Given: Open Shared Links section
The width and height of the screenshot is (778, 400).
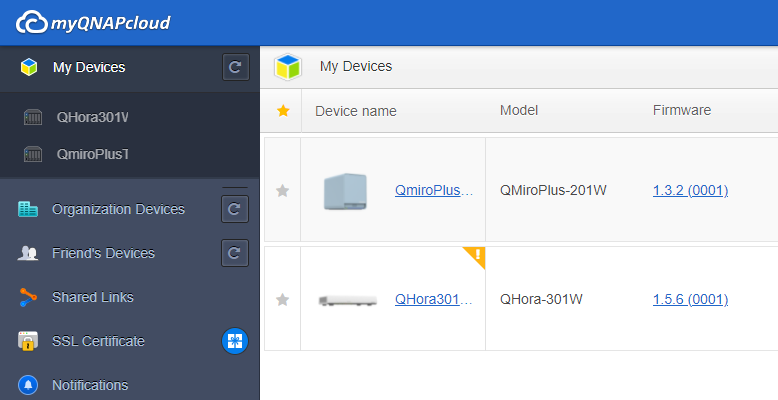Looking at the screenshot, I should point(93,297).
